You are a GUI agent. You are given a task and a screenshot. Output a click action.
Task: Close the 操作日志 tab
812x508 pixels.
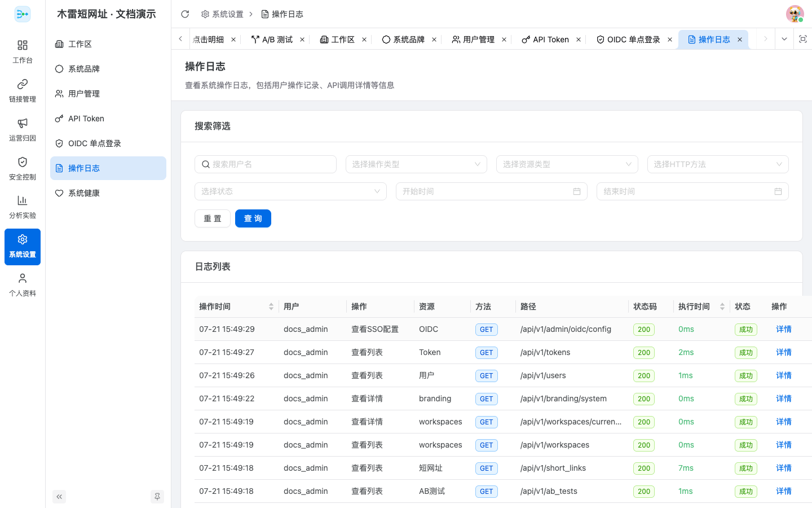coord(740,40)
